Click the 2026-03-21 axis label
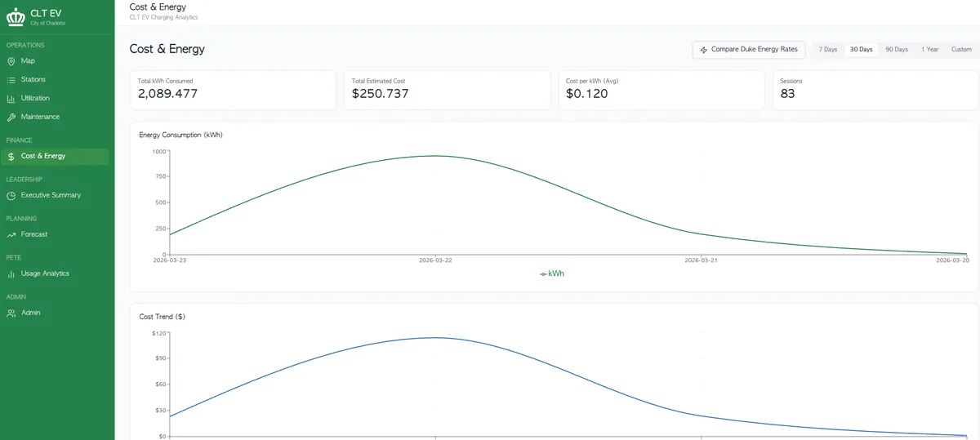The height and width of the screenshot is (440, 980). click(701, 260)
